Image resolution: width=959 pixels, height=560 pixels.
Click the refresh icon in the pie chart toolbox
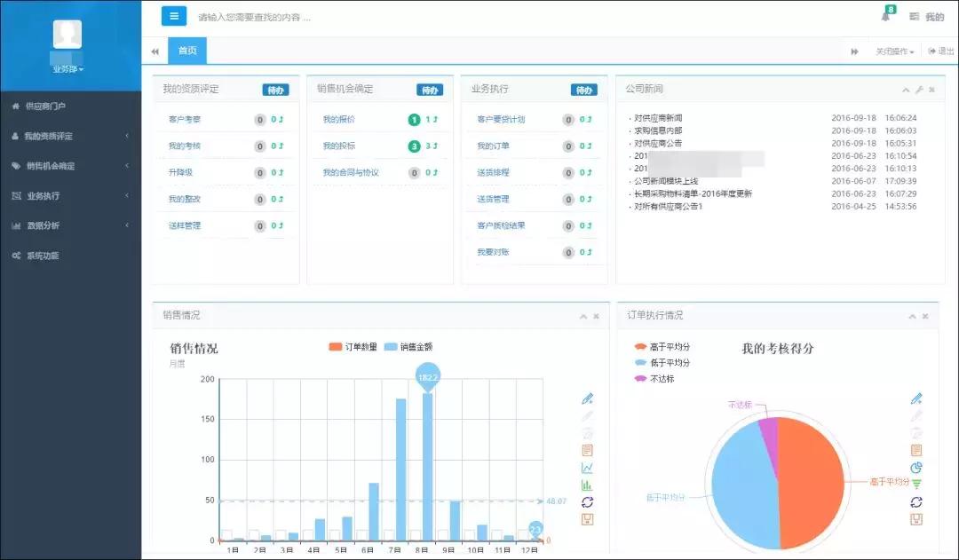916,502
